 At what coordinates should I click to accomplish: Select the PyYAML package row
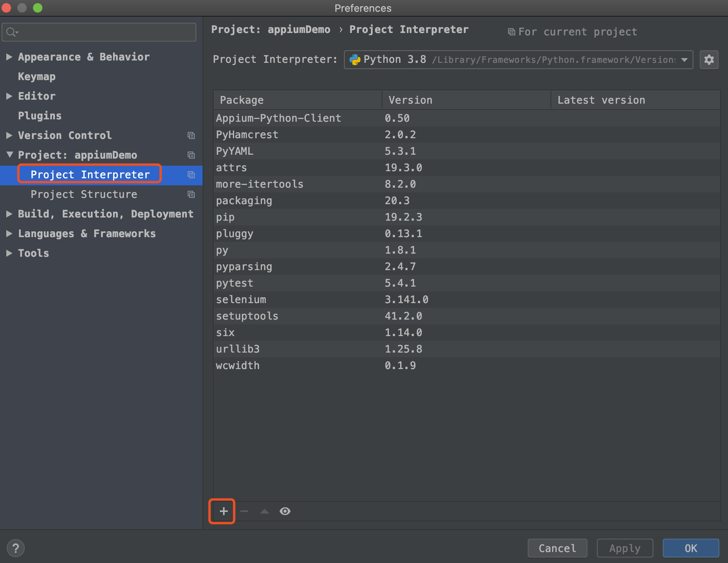pyautogui.click(x=467, y=151)
